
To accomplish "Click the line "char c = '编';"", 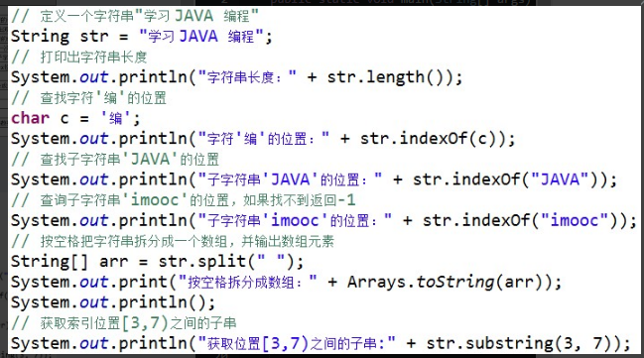I will [75, 119].
